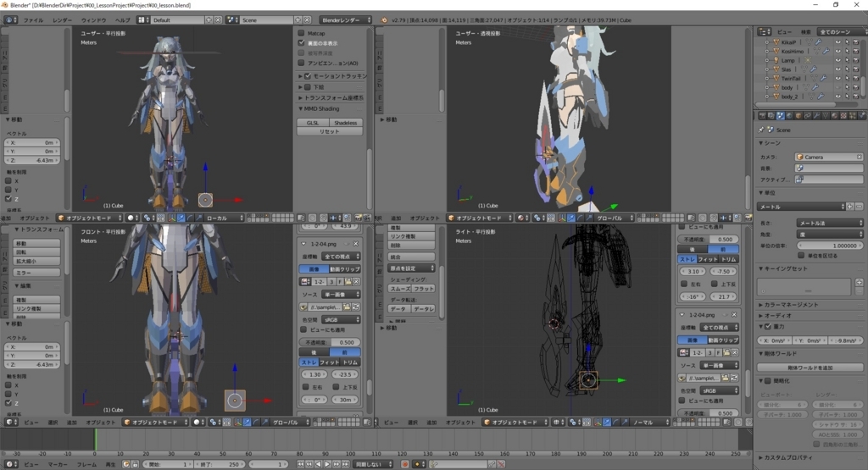This screenshot has width=868, height=470.
Task: Open the Scene properties tab icon
Action: point(781,115)
